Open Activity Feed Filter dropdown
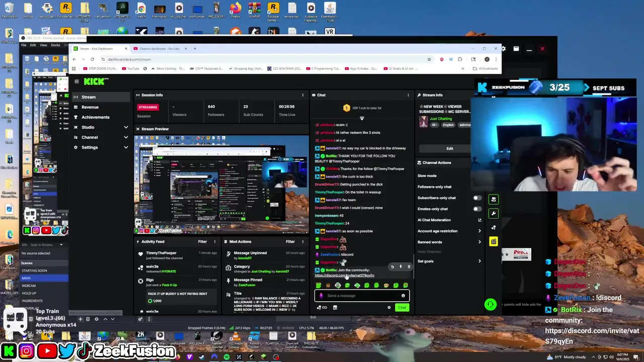644x362 pixels. tap(204, 242)
